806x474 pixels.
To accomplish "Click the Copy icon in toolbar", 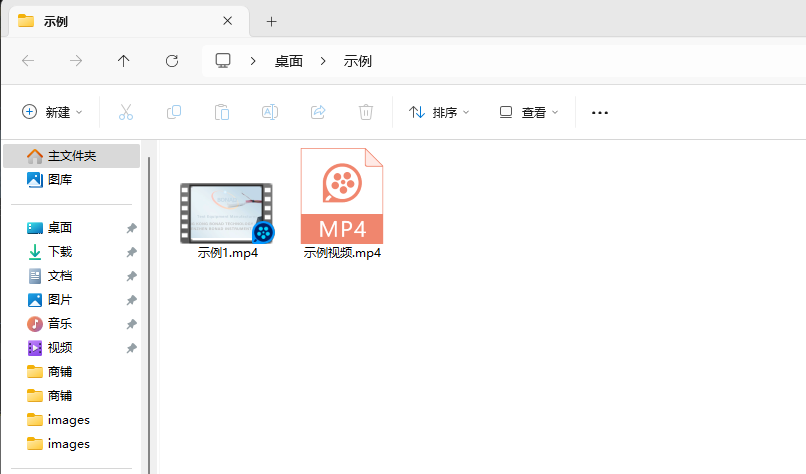I will point(174,112).
